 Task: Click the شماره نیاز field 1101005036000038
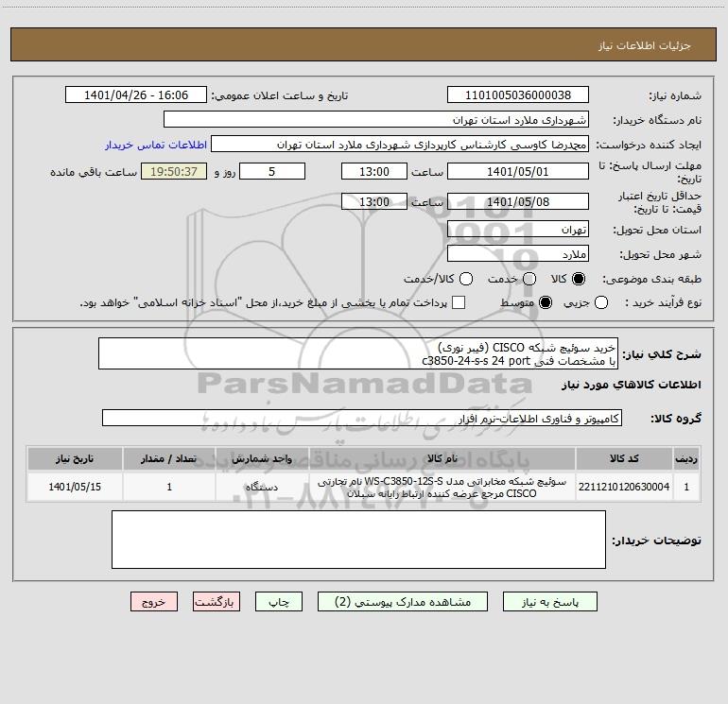(x=518, y=95)
